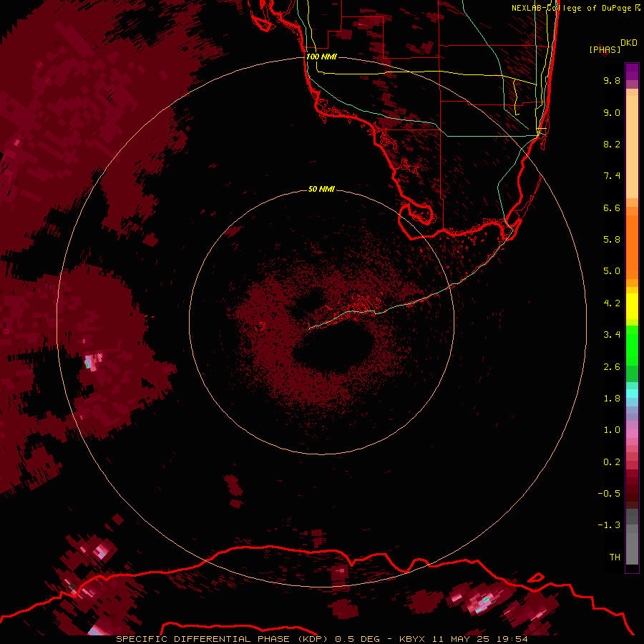Screen dimensions: 644x644
Task: Click the purple top segment of the color bar
Action: tap(632, 72)
